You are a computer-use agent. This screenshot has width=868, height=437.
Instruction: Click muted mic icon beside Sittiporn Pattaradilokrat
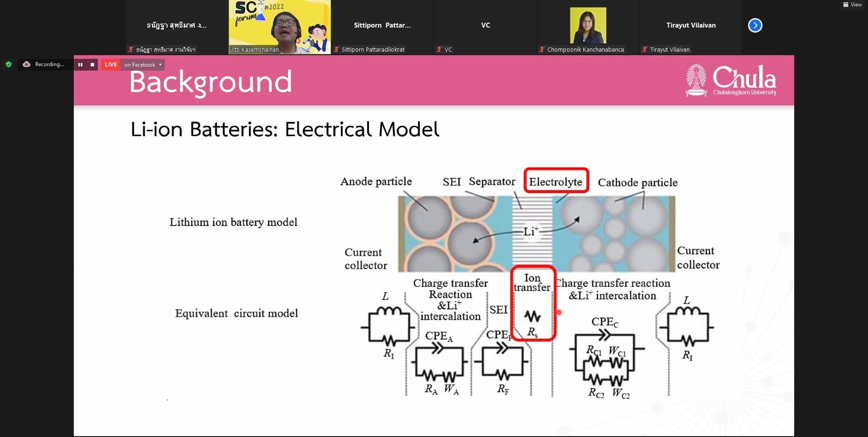click(336, 49)
